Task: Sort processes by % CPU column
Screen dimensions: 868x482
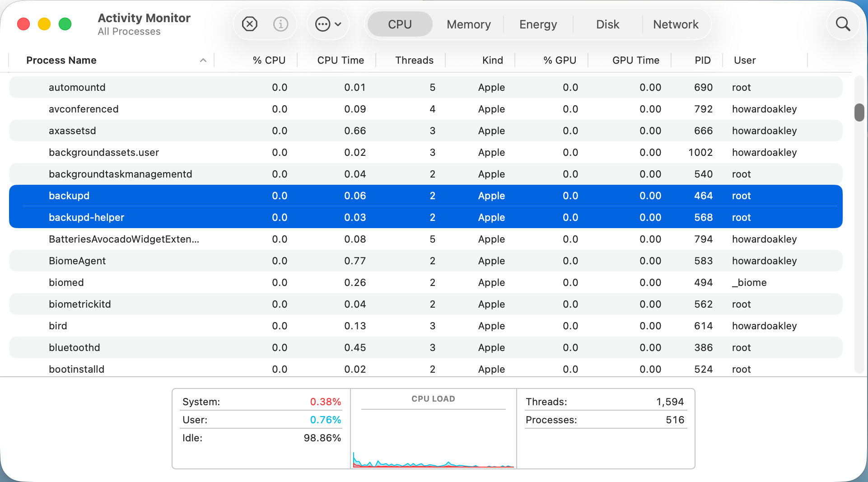Action: (269, 60)
